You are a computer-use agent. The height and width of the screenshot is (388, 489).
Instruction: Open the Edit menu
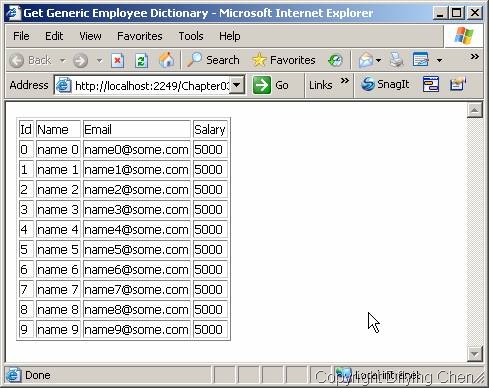[x=54, y=36]
